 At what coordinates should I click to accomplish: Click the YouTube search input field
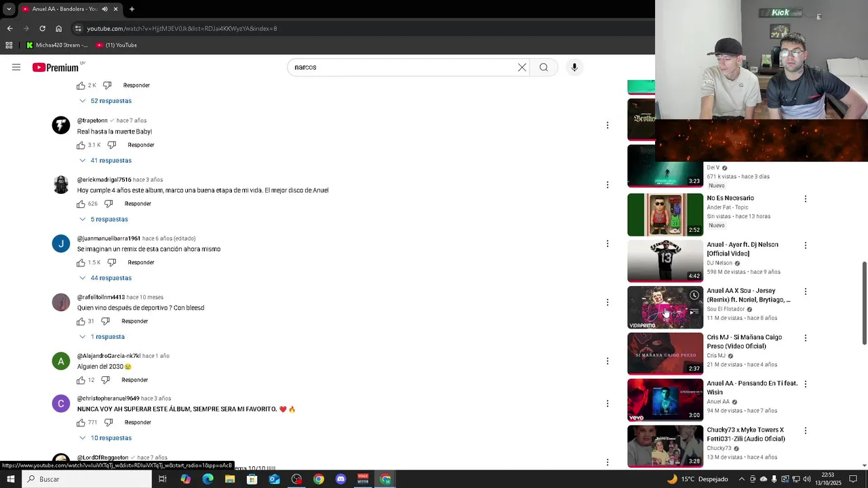point(402,67)
